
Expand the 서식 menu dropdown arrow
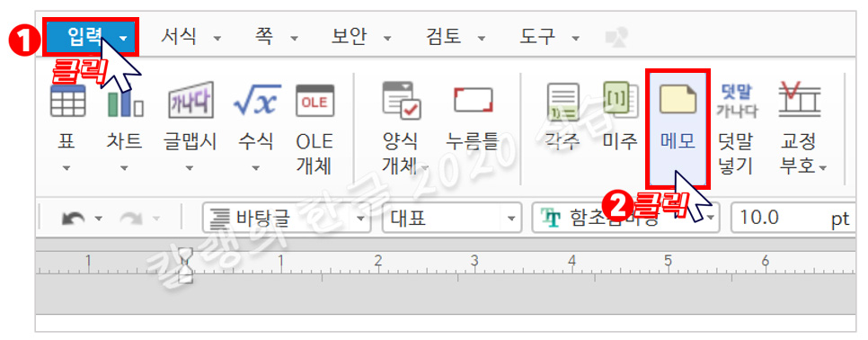(x=217, y=39)
